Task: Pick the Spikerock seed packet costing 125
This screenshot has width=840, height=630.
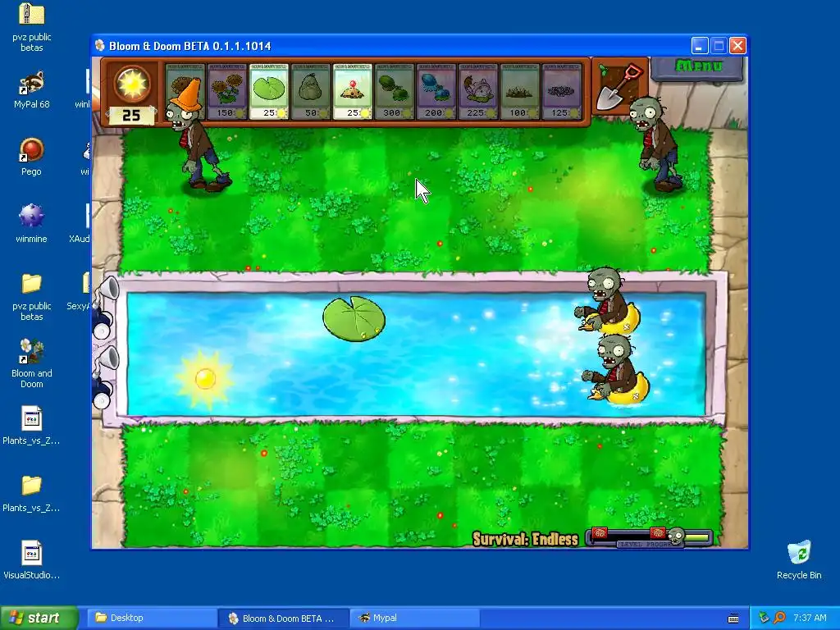Action: 561,92
